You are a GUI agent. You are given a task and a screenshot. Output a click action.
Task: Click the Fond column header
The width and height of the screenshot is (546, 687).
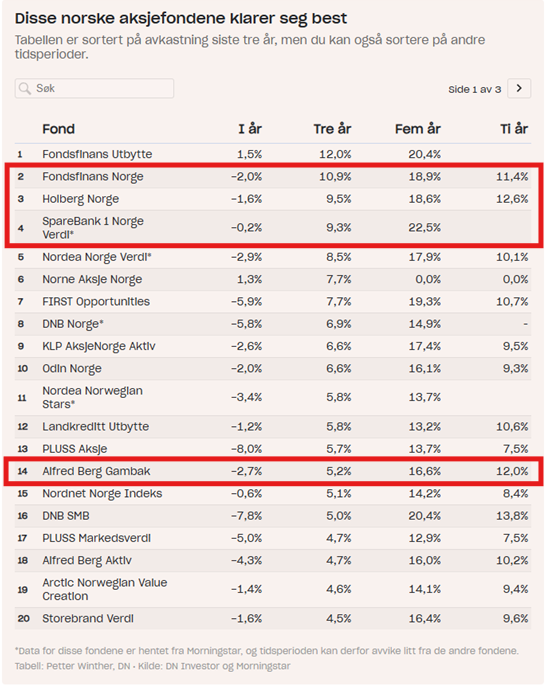[58, 129]
